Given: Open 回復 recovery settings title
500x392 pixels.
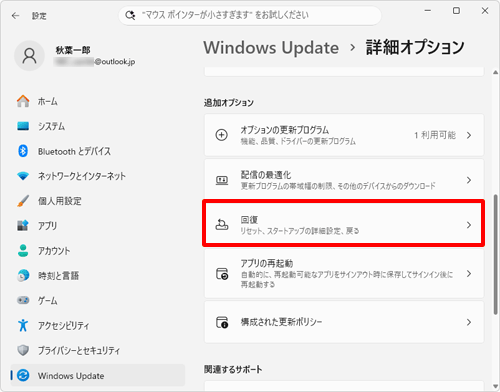Looking at the screenshot, I should pos(249,220).
